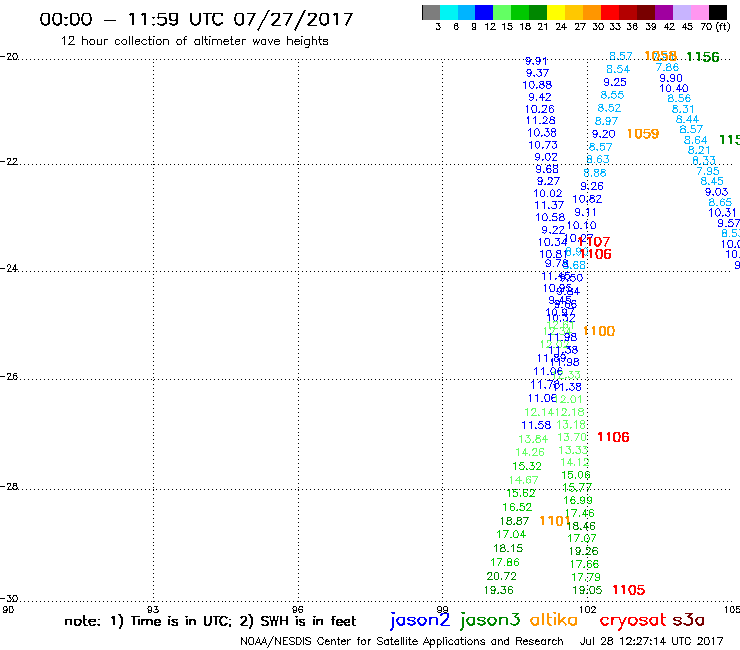The width and height of the screenshot is (740, 650).
Task: Click the '7.86' wave height value
Action: [667, 68]
